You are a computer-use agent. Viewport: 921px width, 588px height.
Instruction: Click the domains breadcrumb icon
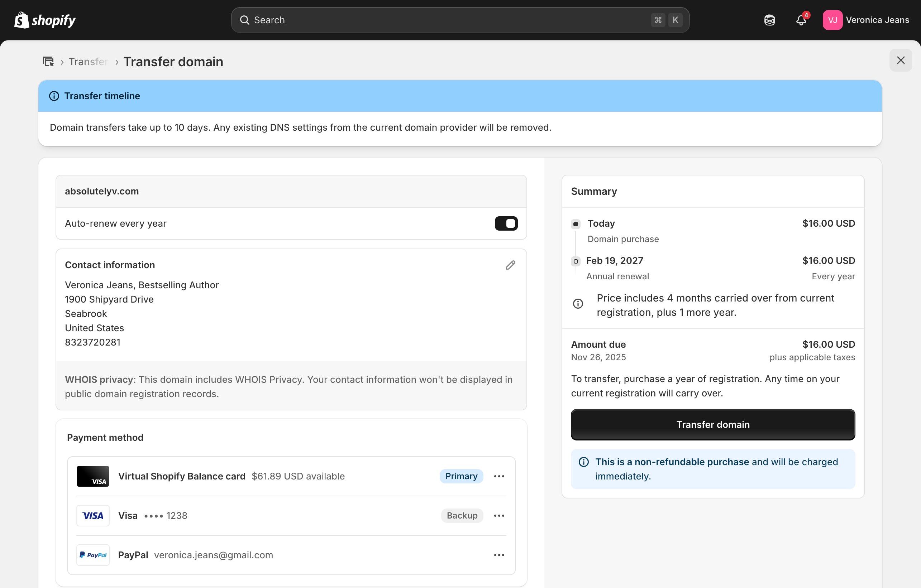tap(48, 62)
